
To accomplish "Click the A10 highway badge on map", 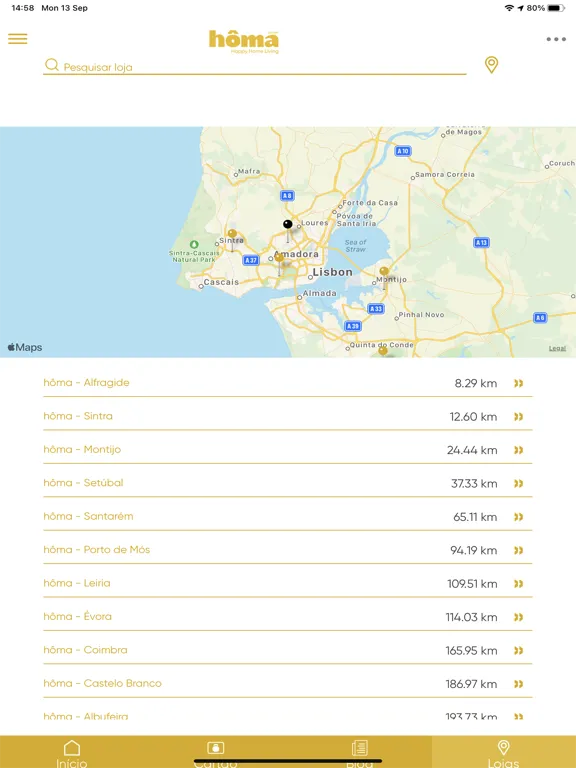I will point(403,151).
